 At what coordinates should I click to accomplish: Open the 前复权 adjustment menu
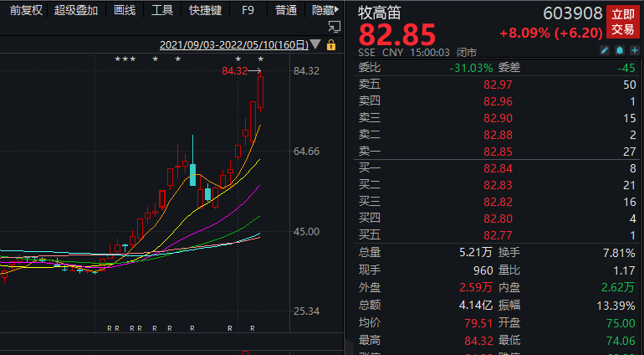[x=26, y=10]
